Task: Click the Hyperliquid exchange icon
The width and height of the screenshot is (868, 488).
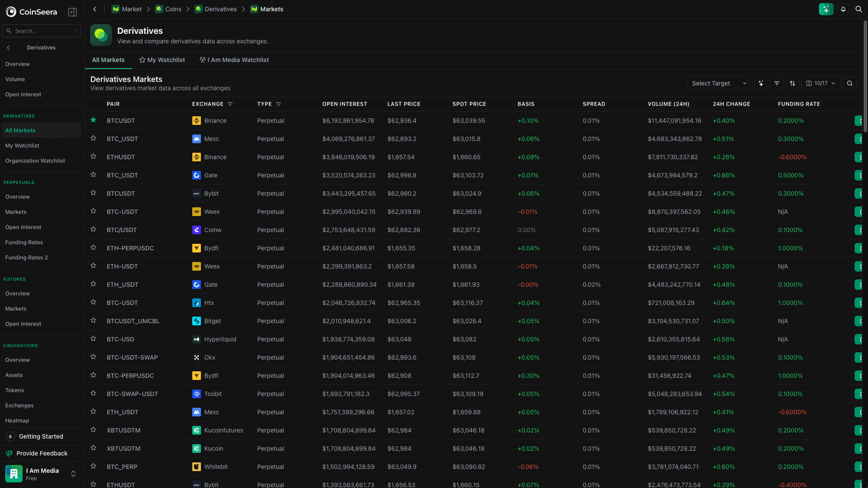Action: pos(197,339)
